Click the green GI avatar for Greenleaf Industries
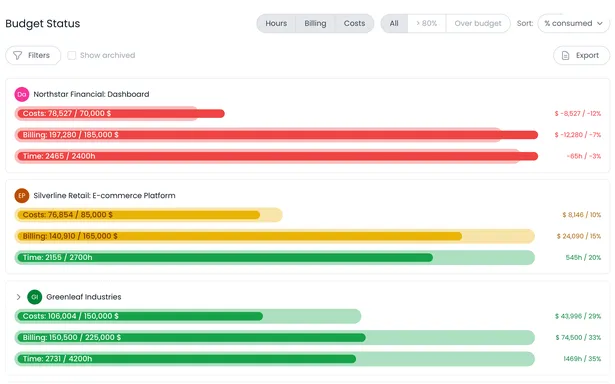Screen dimensions: 615x384 click(x=35, y=297)
